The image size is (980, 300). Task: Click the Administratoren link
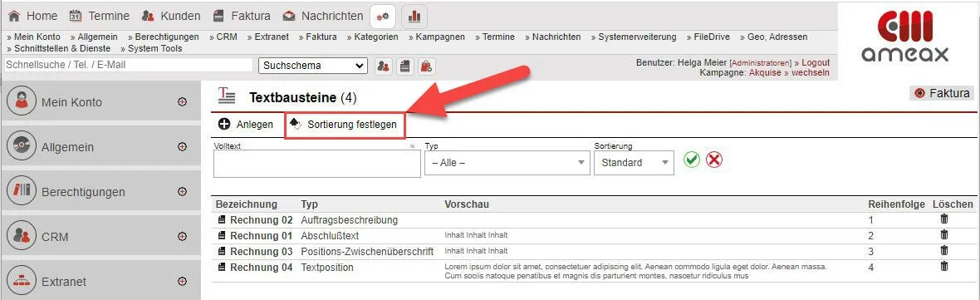click(x=761, y=63)
